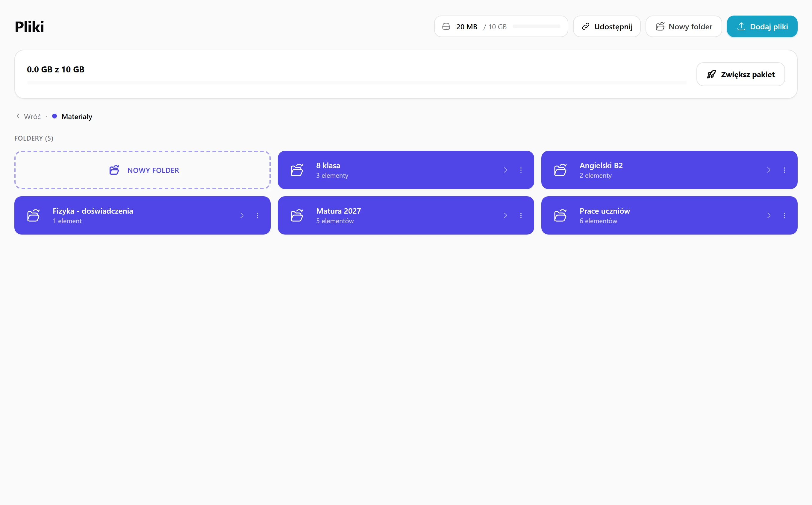Expand Prace uczniów with its chevron arrow
The width and height of the screenshot is (812, 505).
tap(769, 215)
